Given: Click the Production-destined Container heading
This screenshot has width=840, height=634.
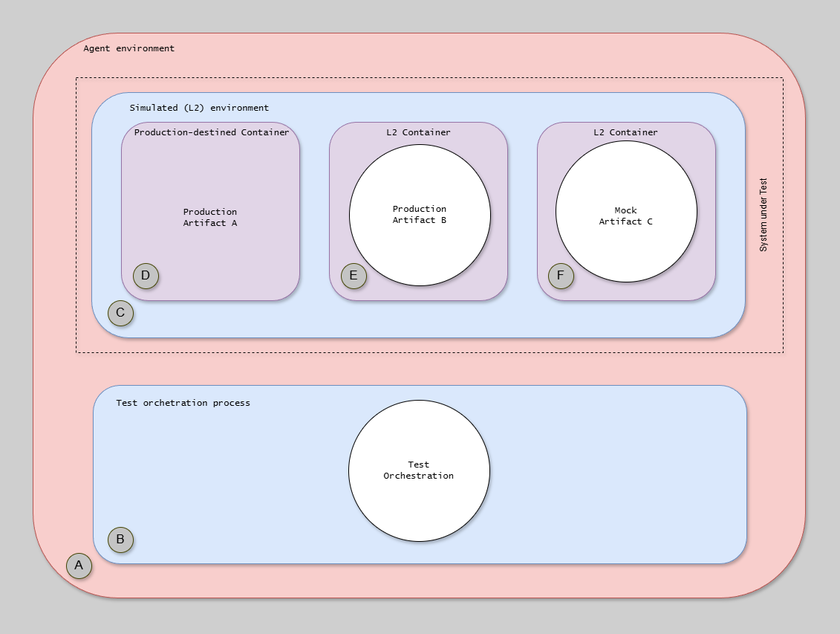Looking at the screenshot, I should point(211,132).
